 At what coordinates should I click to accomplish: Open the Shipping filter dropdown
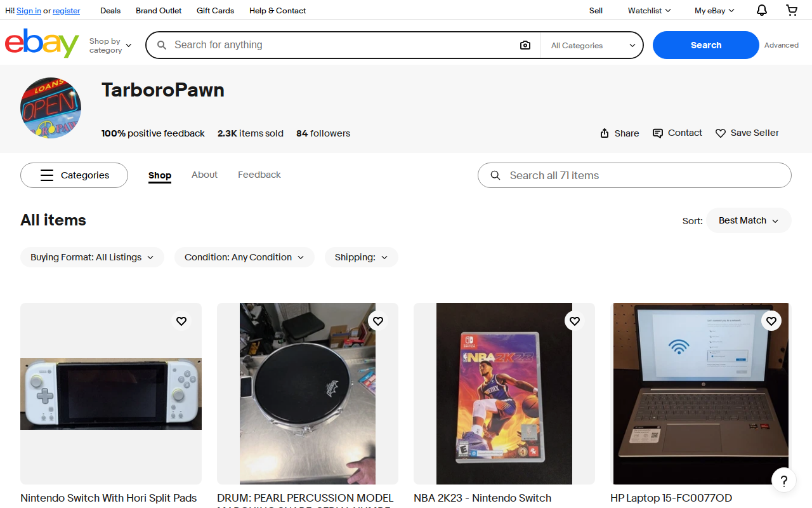(x=362, y=257)
